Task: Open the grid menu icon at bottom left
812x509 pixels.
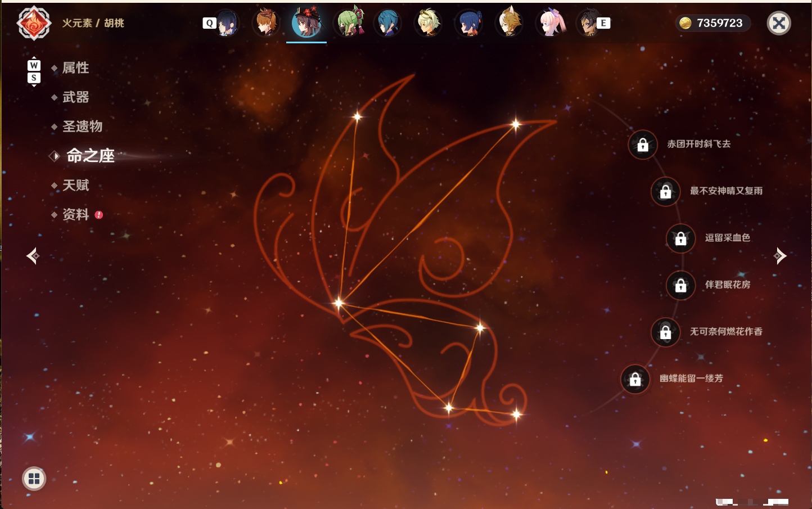Action: point(34,479)
